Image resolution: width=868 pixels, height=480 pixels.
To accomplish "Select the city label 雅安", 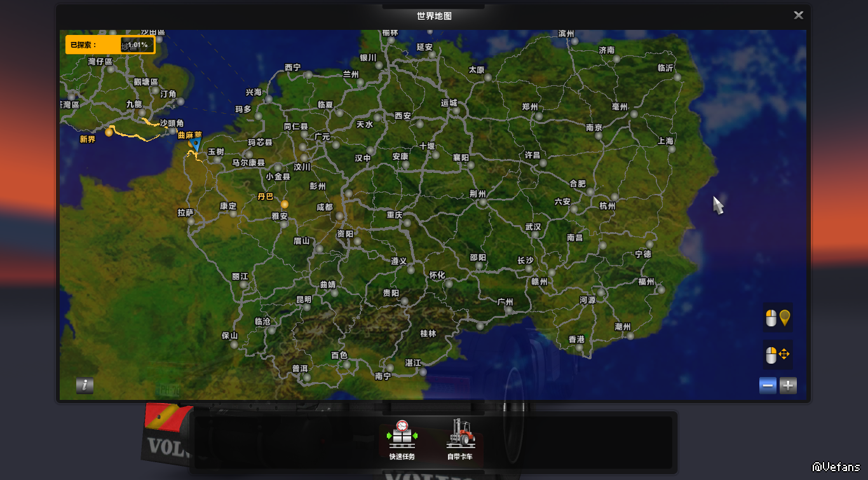I will (280, 216).
